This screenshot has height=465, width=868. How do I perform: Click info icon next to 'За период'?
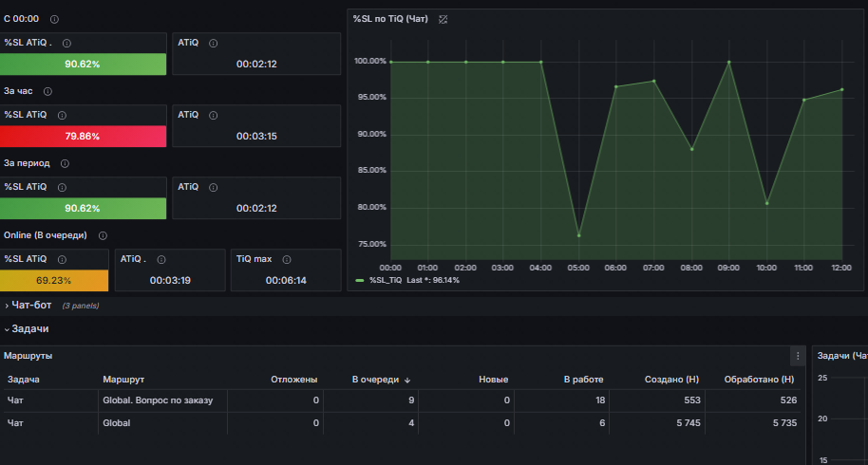(65, 163)
